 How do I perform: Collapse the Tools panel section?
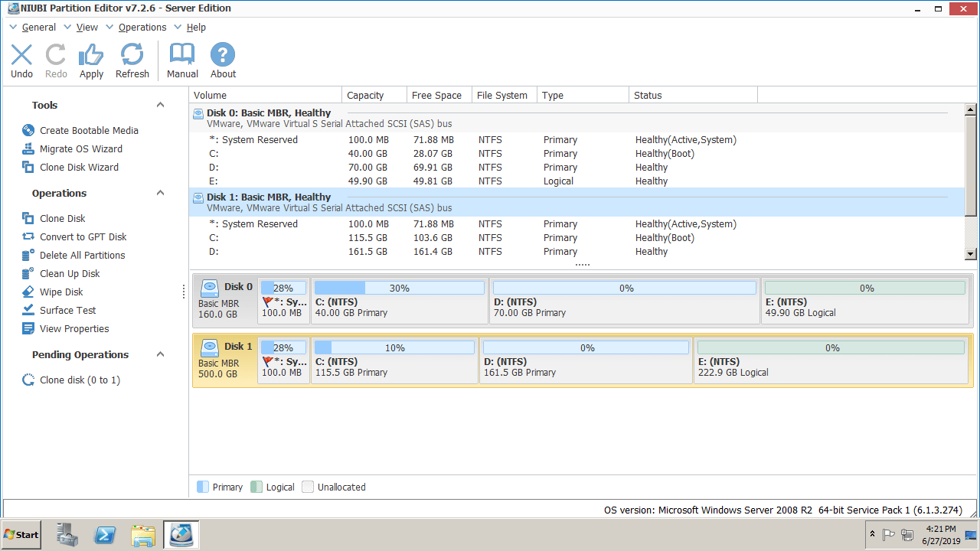click(x=160, y=106)
